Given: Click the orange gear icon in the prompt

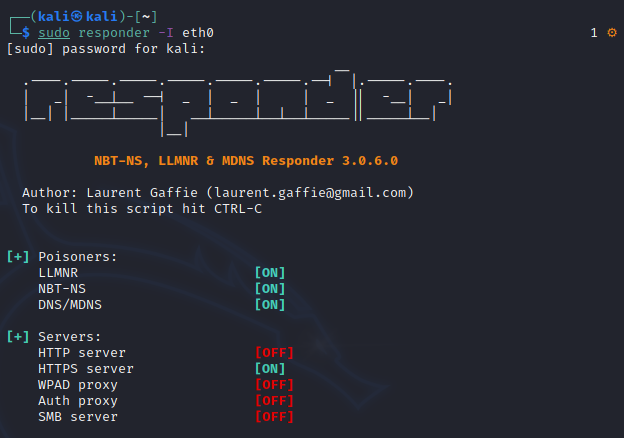Looking at the screenshot, I should pyautogui.click(x=612, y=33).
